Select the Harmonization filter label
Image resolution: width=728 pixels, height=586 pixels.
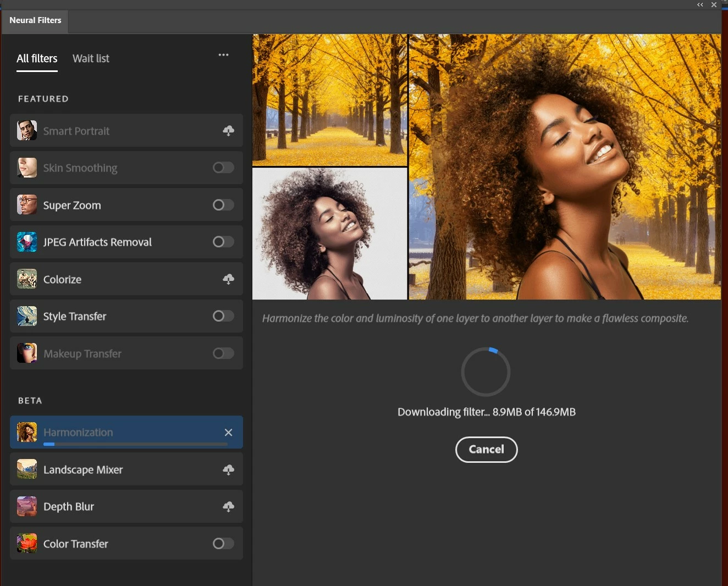tap(78, 433)
